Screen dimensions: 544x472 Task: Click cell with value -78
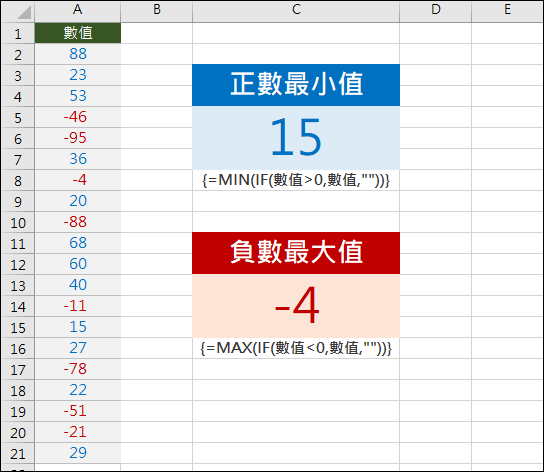point(78,369)
